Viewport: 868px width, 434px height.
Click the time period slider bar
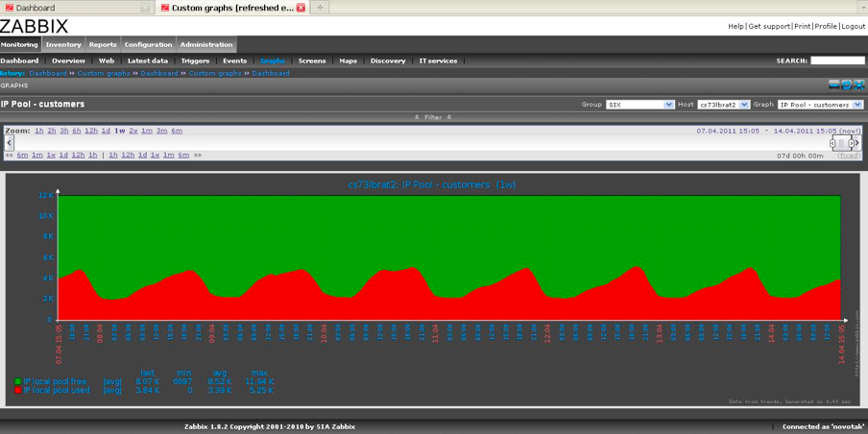(842, 143)
